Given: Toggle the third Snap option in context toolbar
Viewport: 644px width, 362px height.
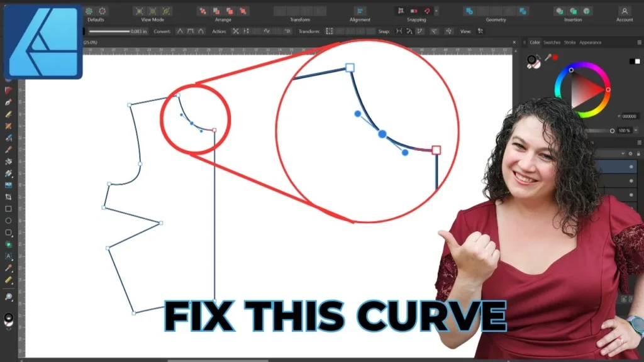Looking at the screenshot, I should click(419, 31).
